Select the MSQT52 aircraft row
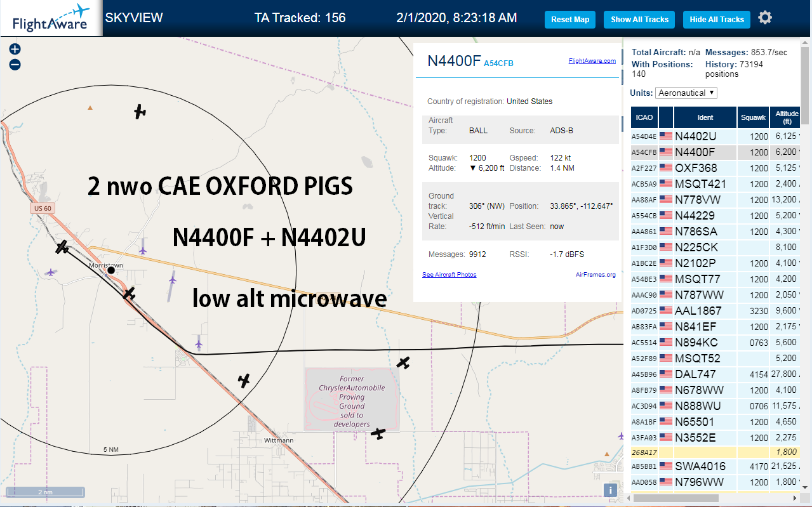The height and width of the screenshot is (507, 812). 715,359
